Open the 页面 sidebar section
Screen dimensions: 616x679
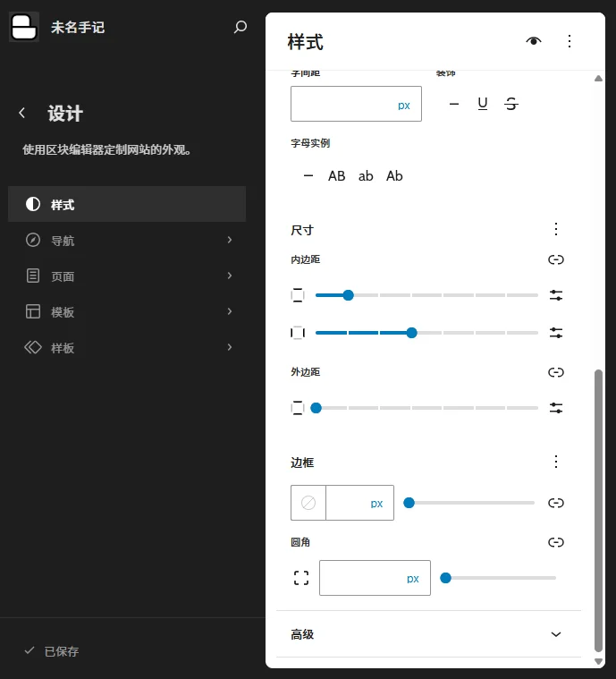coord(127,276)
